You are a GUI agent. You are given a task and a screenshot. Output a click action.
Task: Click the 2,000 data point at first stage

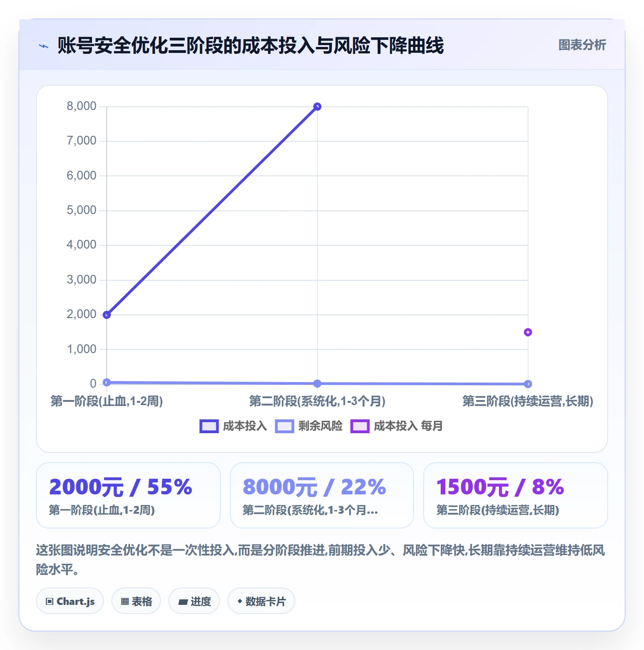pos(107,315)
